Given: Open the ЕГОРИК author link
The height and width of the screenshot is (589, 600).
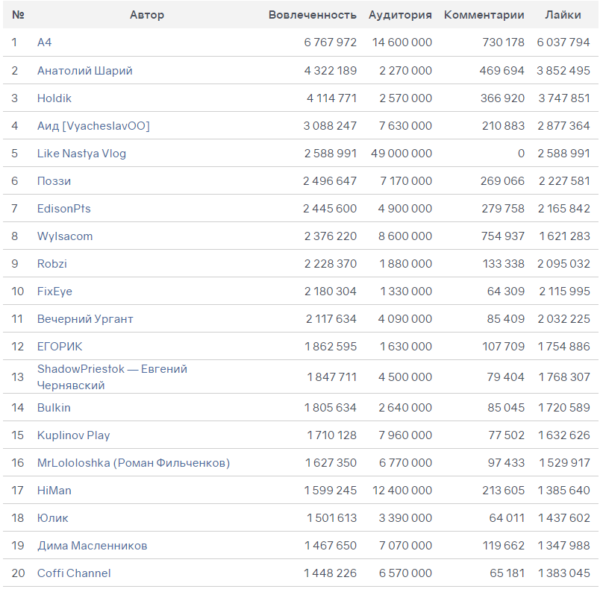Looking at the screenshot, I should coord(59,346).
